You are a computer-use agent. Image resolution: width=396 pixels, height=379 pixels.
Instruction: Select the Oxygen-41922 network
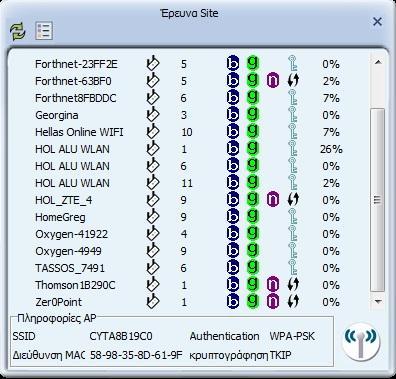click(72, 234)
